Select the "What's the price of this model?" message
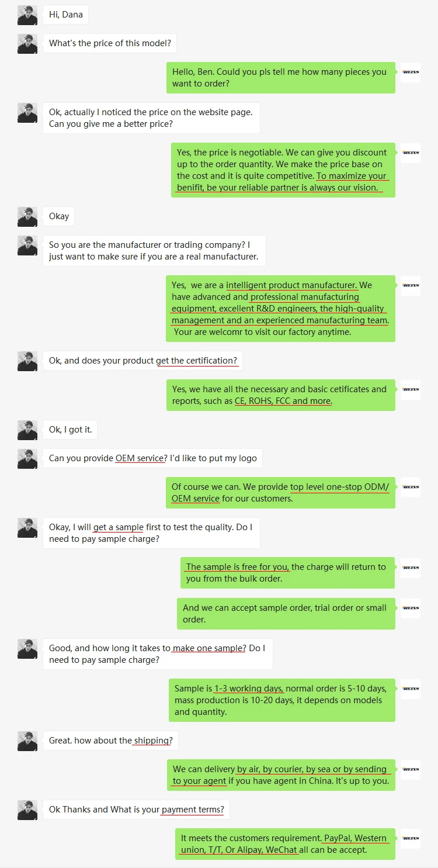 tap(110, 44)
